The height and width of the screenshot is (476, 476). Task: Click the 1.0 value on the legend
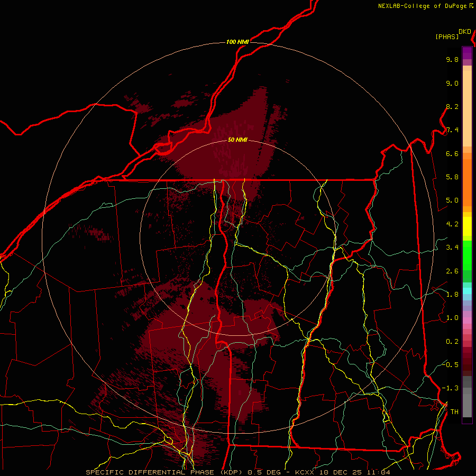click(x=452, y=318)
